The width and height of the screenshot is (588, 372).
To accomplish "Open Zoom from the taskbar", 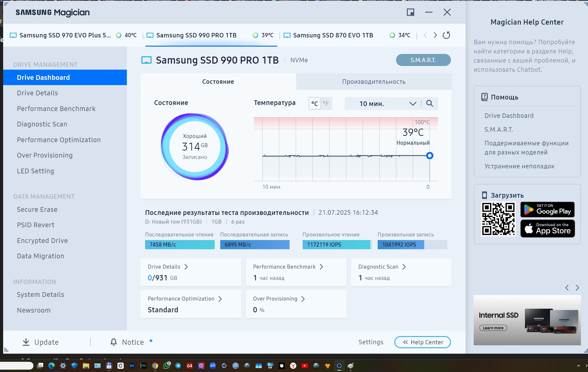I will (x=213, y=366).
